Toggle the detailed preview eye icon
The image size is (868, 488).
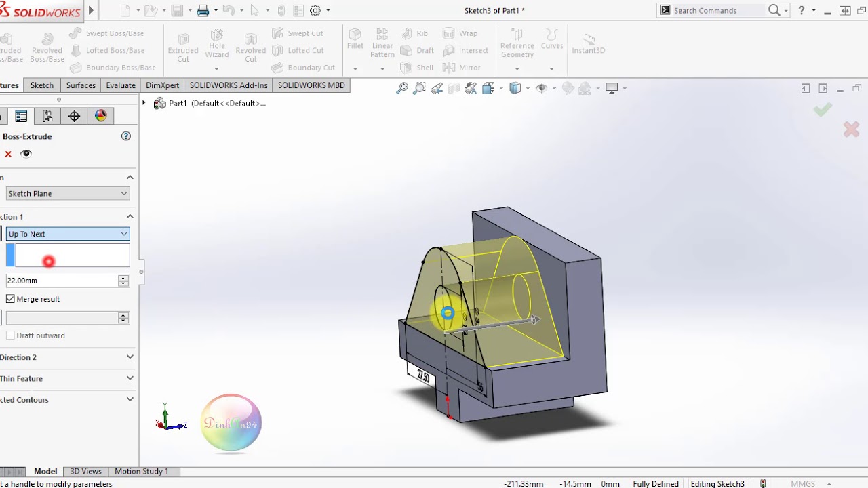(26, 154)
